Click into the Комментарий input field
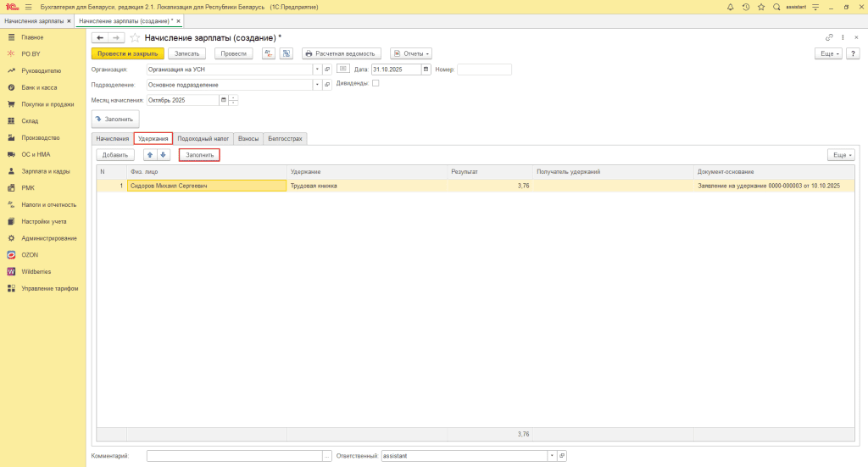 (x=233, y=456)
